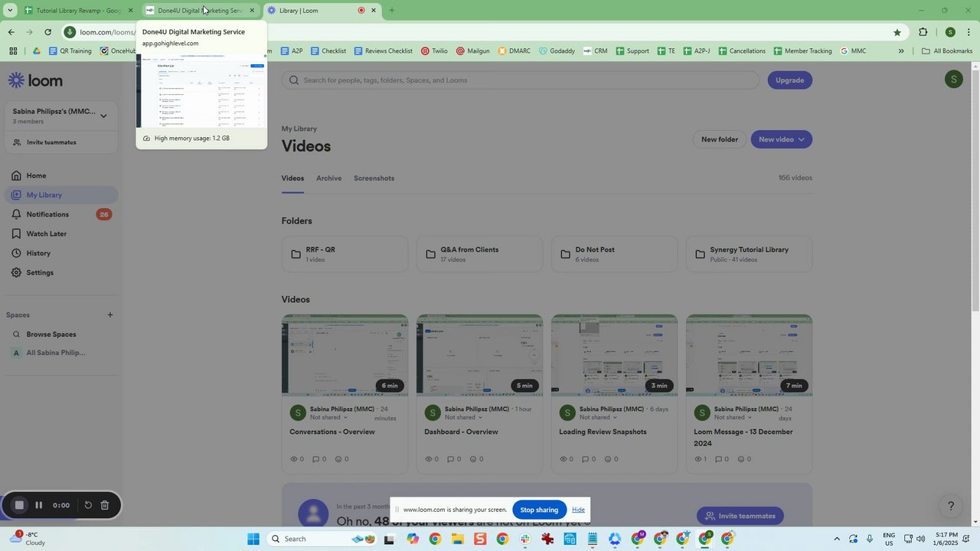Open the Synergy Tutorial Library folder
The image size is (980, 551).
coord(749,254)
